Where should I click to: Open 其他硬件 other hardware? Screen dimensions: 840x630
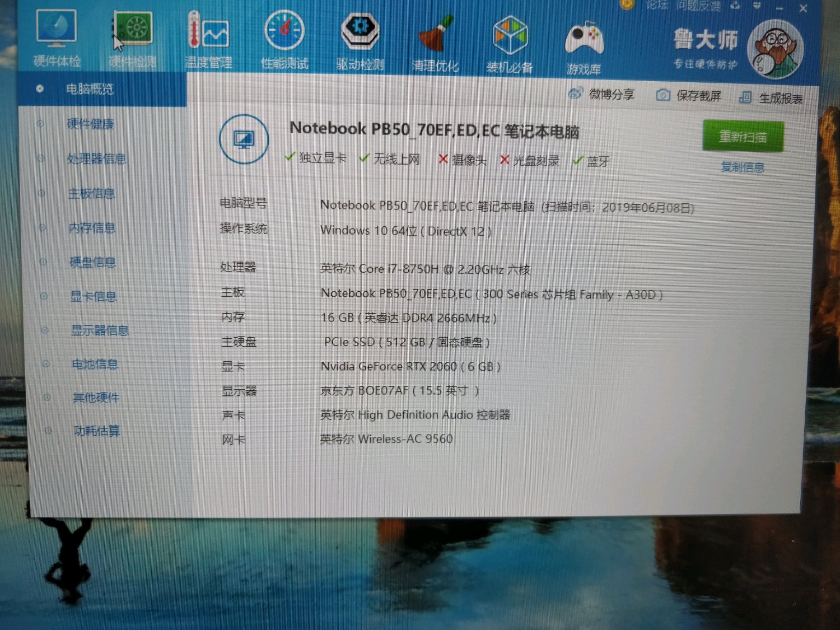tap(96, 398)
